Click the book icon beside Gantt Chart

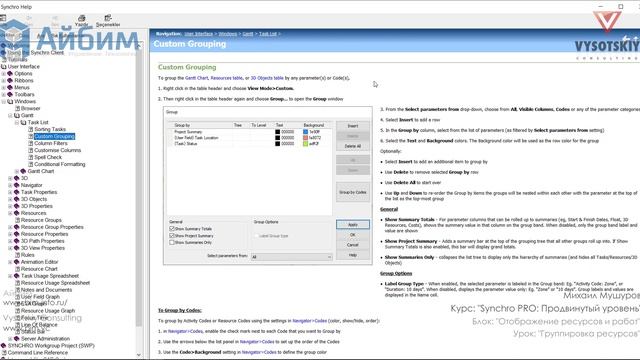[x=23, y=171]
